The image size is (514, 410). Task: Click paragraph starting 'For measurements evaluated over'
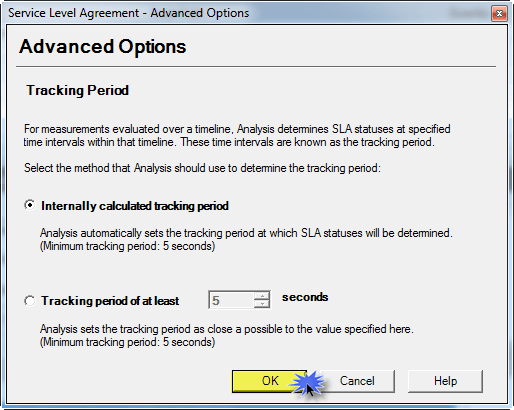pos(237,135)
